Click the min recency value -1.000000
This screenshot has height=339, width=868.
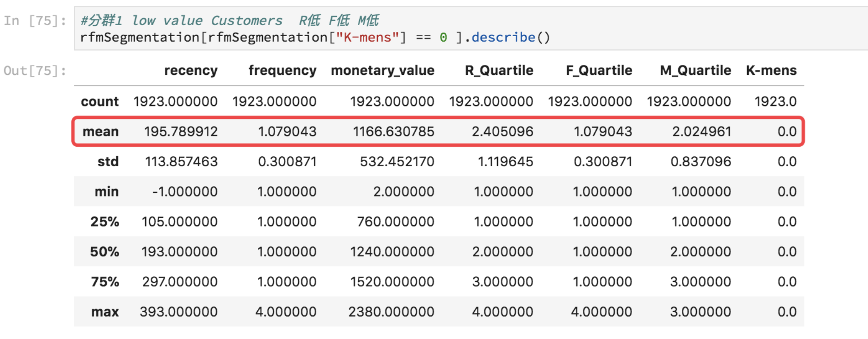coord(185,191)
